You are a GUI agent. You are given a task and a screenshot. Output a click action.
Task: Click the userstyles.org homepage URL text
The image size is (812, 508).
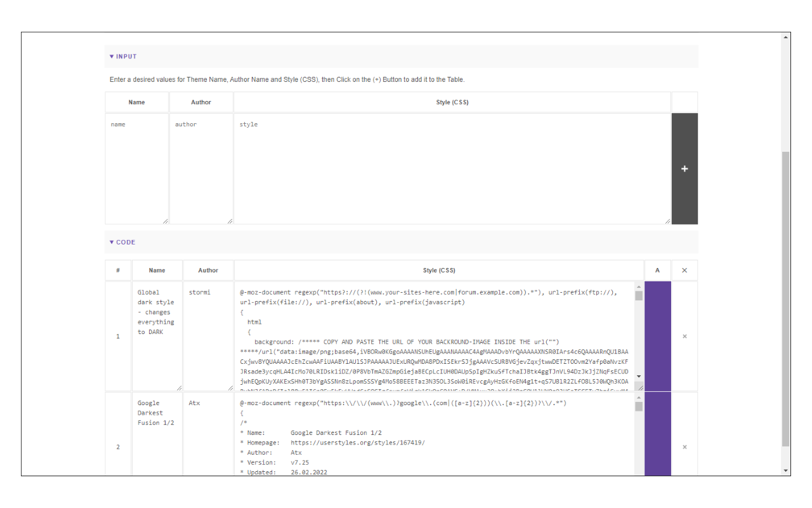click(x=358, y=443)
